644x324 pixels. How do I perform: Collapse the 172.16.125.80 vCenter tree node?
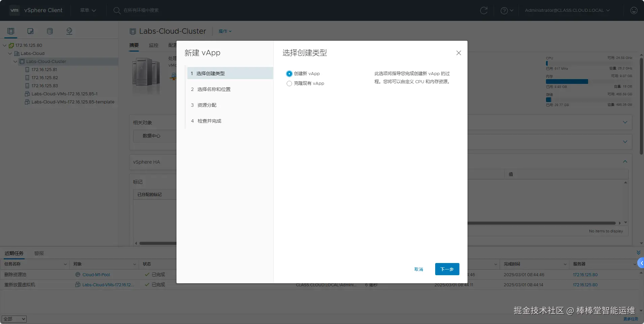pos(5,45)
